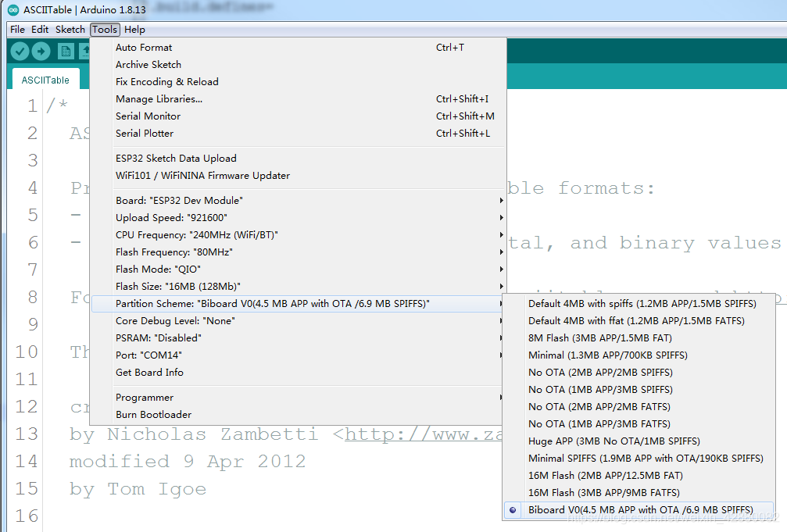
Task: Select Huge APP (3MB No OTA/1MB SPIFFS)
Action: 638,441
